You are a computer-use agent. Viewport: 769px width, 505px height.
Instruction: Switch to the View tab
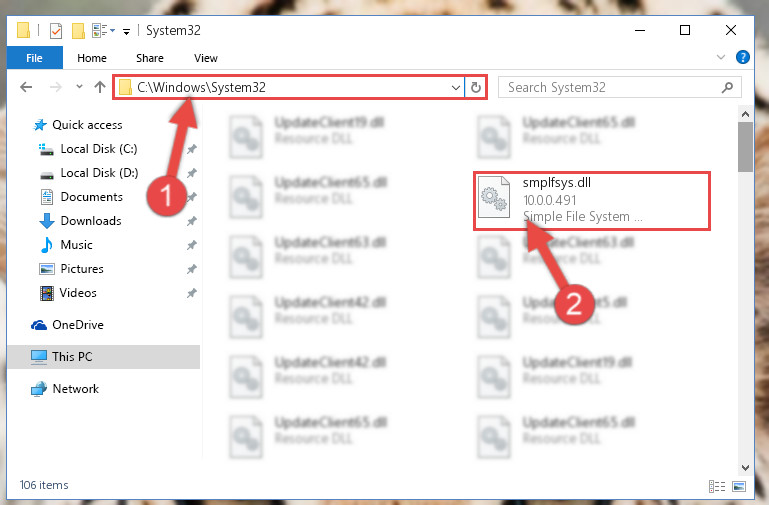click(205, 58)
